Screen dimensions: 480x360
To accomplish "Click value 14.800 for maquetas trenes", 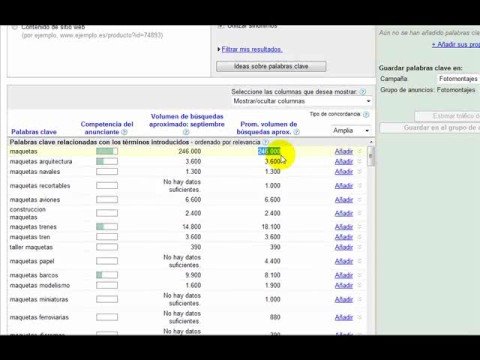I will (x=192, y=227).
